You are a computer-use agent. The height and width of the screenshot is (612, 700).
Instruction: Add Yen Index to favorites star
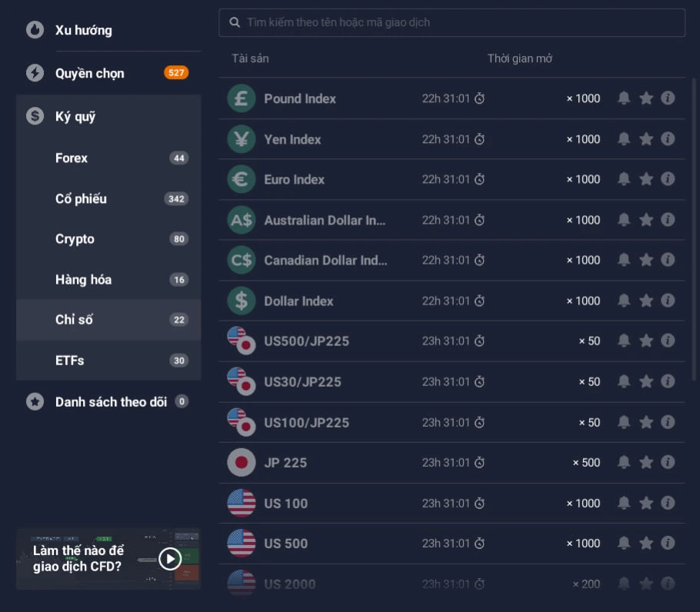(646, 139)
